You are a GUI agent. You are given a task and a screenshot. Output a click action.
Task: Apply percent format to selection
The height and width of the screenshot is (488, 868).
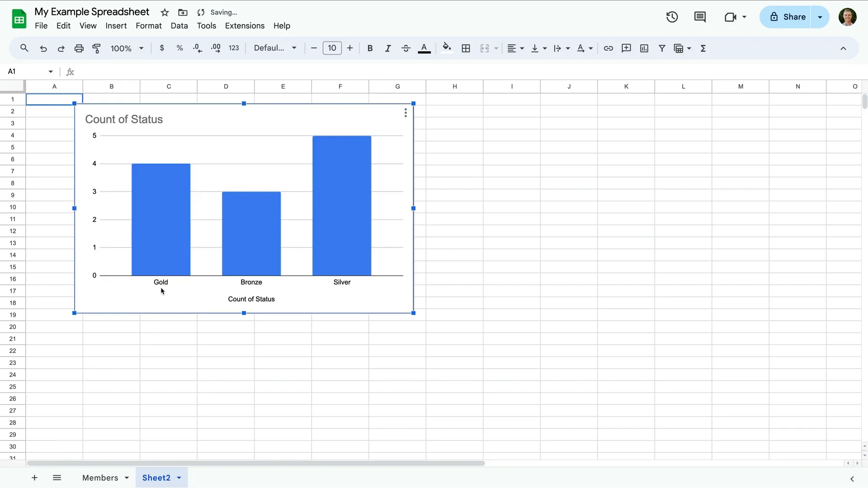pyautogui.click(x=180, y=48)
